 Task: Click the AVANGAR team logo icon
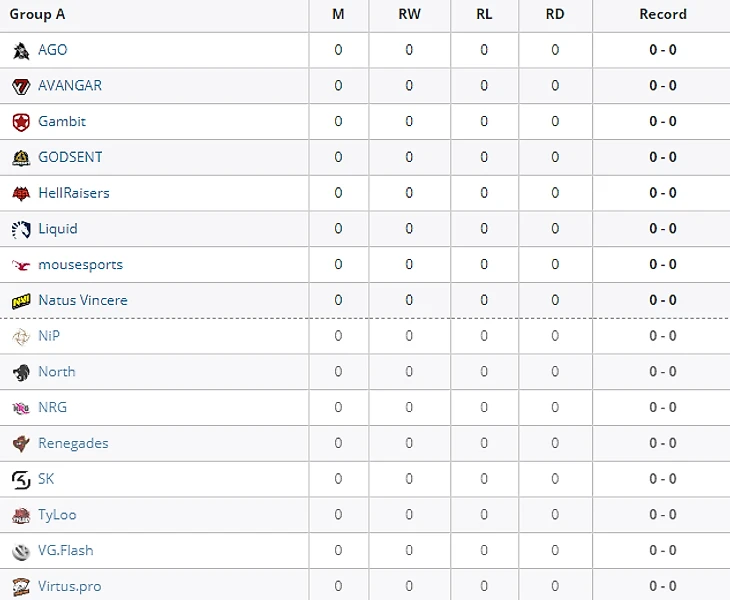[21, 86]
